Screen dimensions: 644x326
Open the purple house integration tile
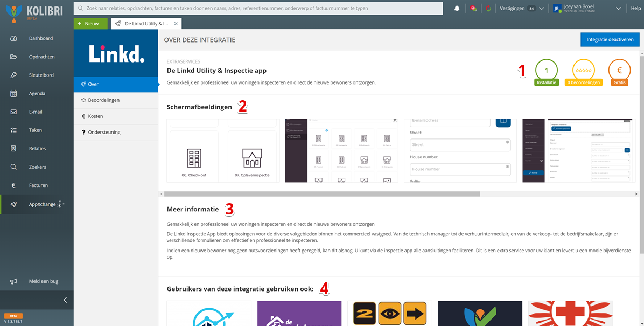tap(299, 313)
